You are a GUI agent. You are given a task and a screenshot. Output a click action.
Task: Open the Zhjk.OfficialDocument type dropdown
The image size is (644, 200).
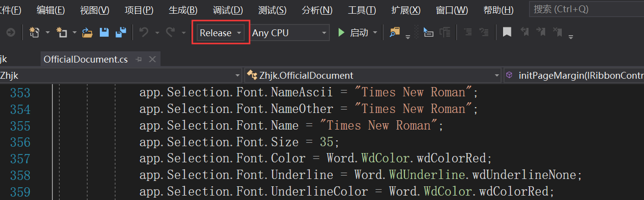click(x=372, y=75)
